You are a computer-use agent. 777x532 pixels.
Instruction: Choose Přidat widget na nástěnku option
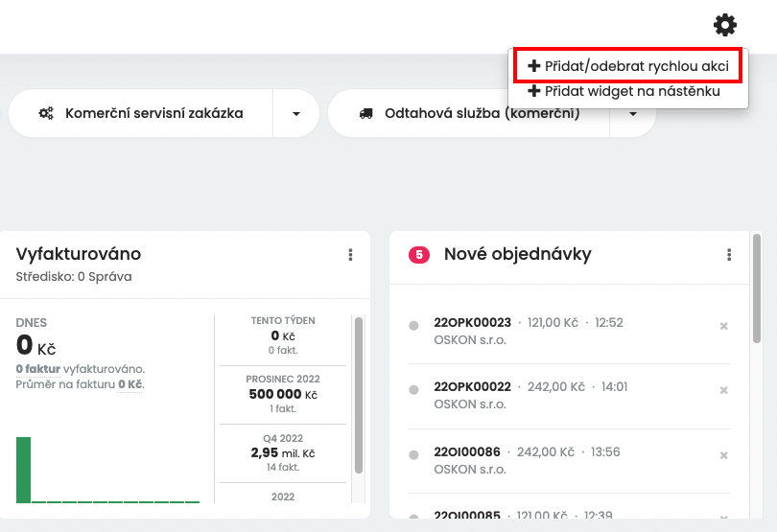pyautogui.click(x=624, y=91)
